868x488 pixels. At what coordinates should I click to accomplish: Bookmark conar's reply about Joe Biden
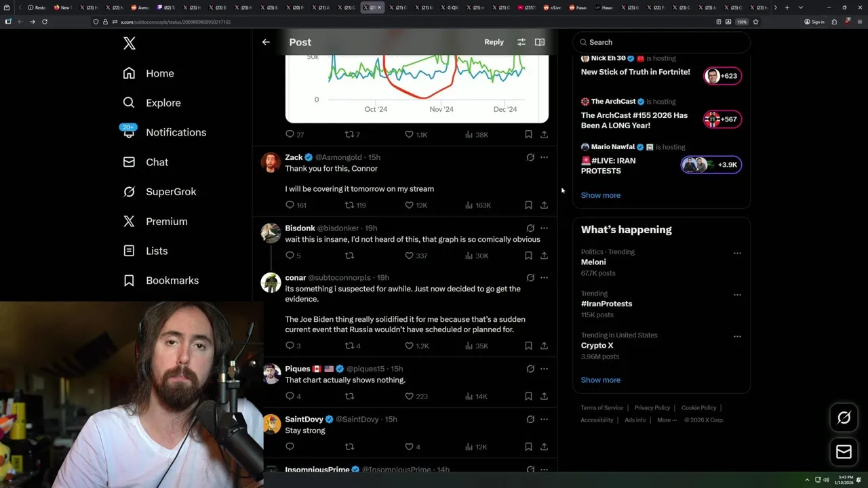click(528, 346)
